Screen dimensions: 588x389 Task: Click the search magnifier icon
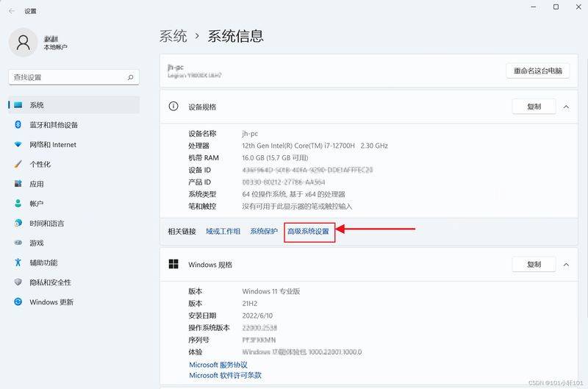[x=130, y=77]
